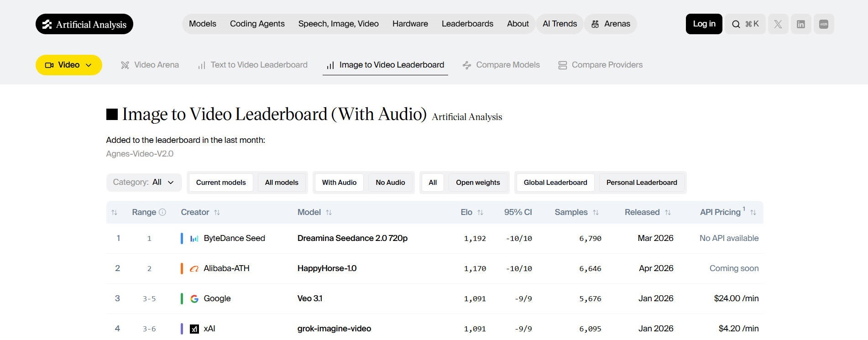This screenshot has height=340, width=868.
Task: Go to AI Trends
Action: point(559,24)
